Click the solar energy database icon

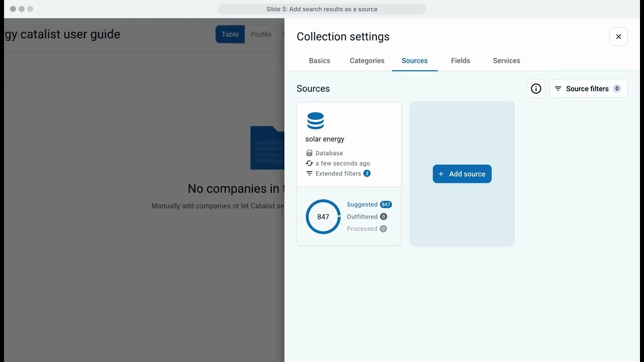tap(315, 121)
